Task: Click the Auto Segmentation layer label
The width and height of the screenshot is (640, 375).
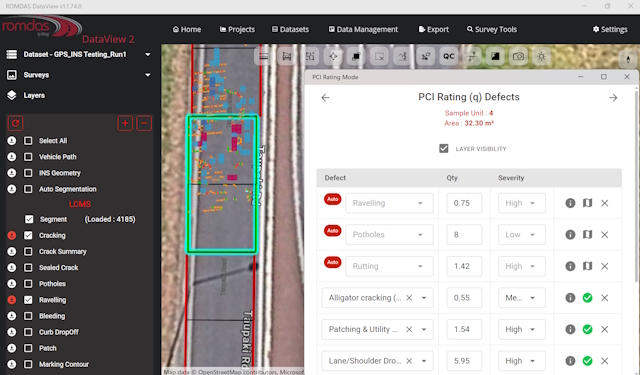Action: pyautogui.click(x=68, y=189)
